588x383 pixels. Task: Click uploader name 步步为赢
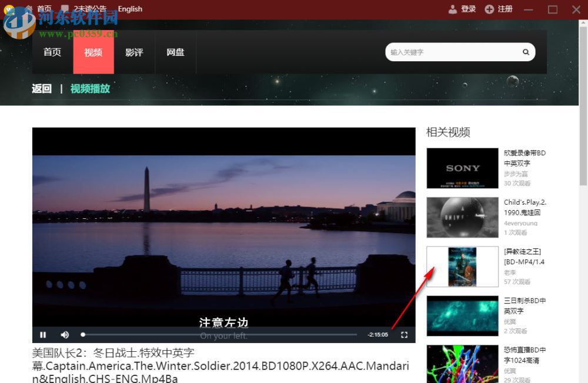click(516, 174)
